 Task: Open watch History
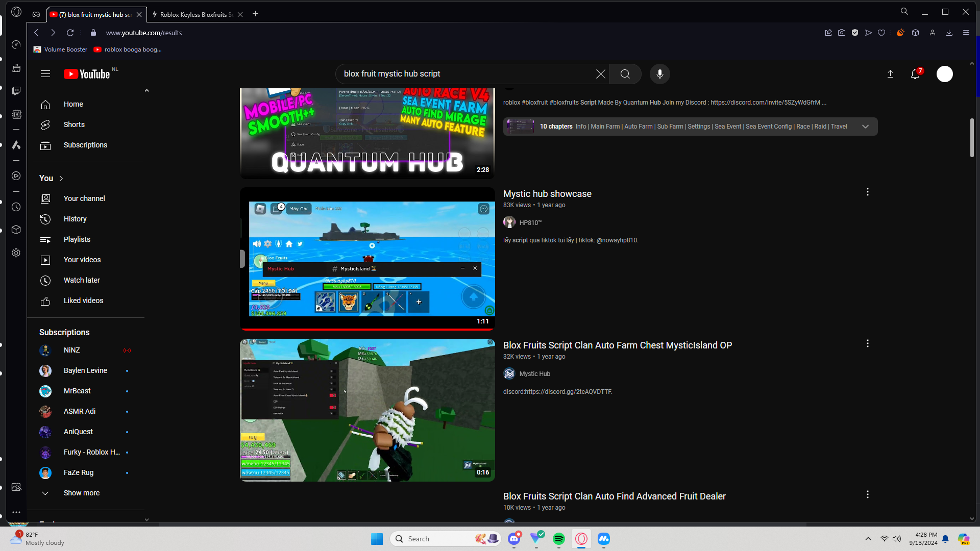pyautogui.click(x=75, y=219)
